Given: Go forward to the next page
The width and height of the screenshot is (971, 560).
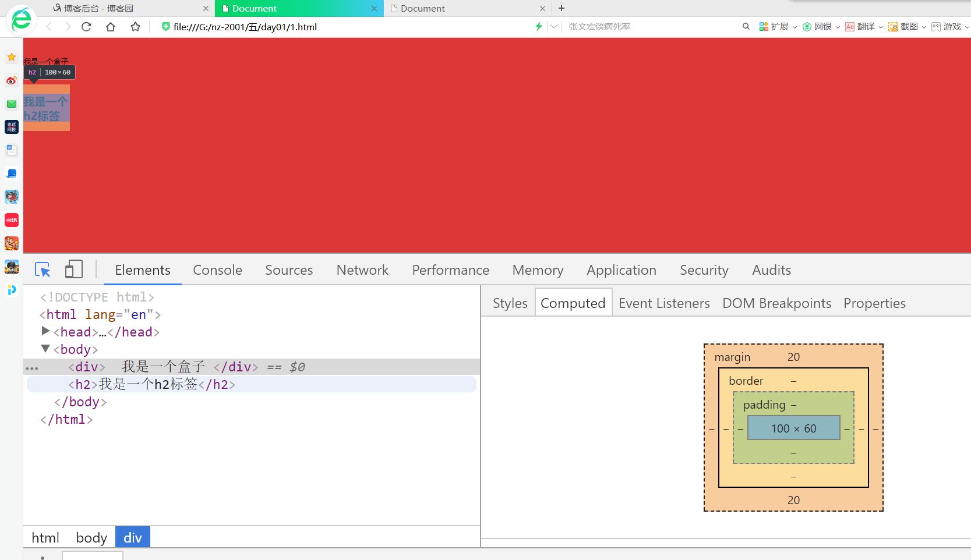Looking at the screenshot, I should (x=68, y=27).
